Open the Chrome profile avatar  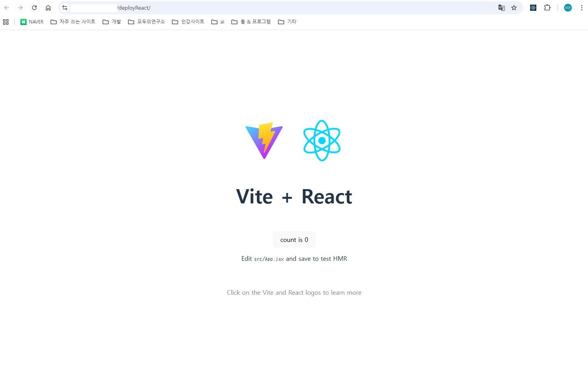pos(568,8)
